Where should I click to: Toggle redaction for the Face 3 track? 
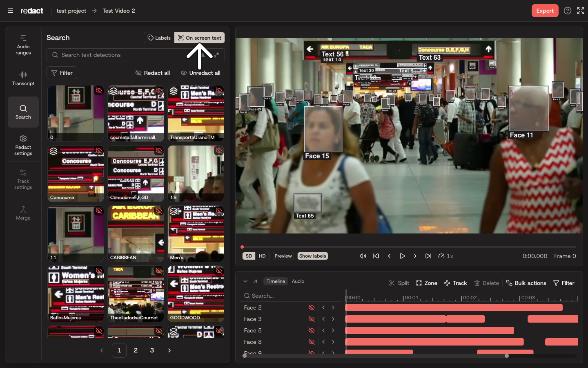[312, 319]
